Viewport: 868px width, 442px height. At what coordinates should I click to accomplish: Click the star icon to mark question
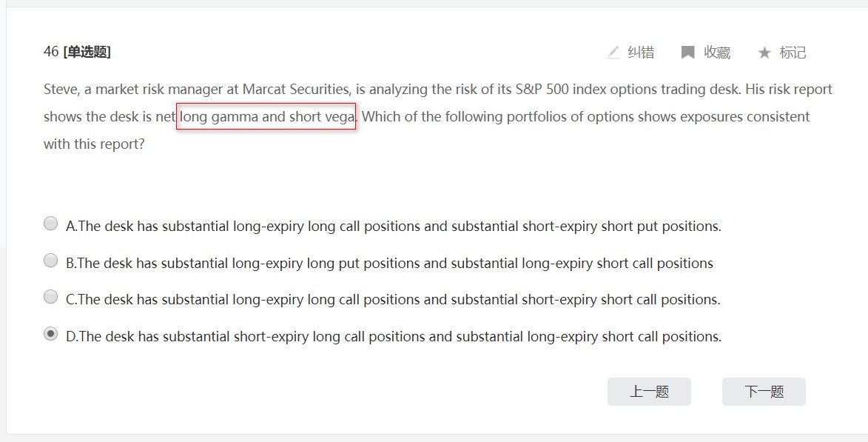tap(764, 53)
